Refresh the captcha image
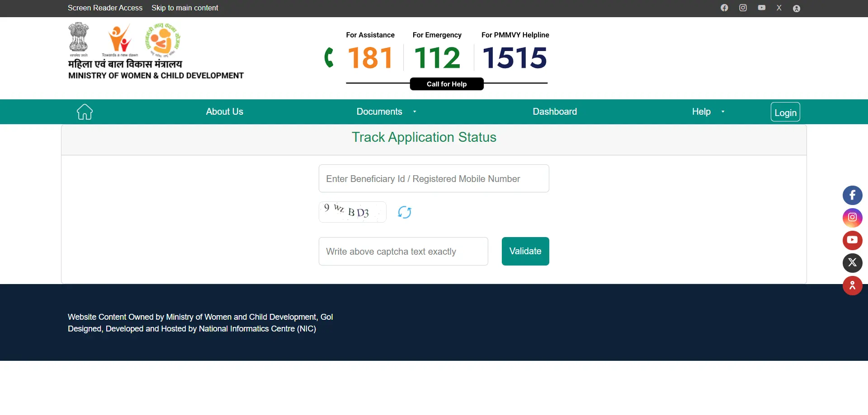The image size is (868, 415). click(405, 212)
